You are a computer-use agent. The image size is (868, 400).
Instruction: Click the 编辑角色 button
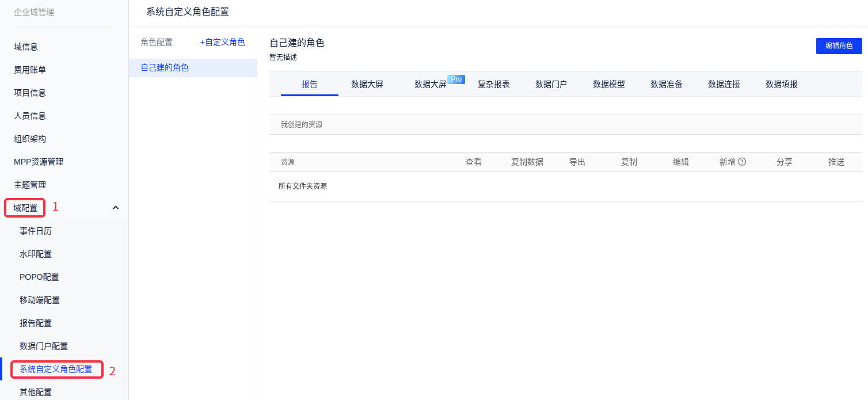point(839,46)
